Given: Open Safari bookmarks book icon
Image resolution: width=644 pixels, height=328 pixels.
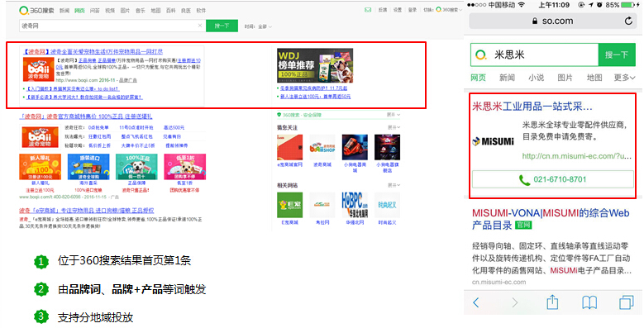Looking at the screenshot, I should click(x=589, y=302).
